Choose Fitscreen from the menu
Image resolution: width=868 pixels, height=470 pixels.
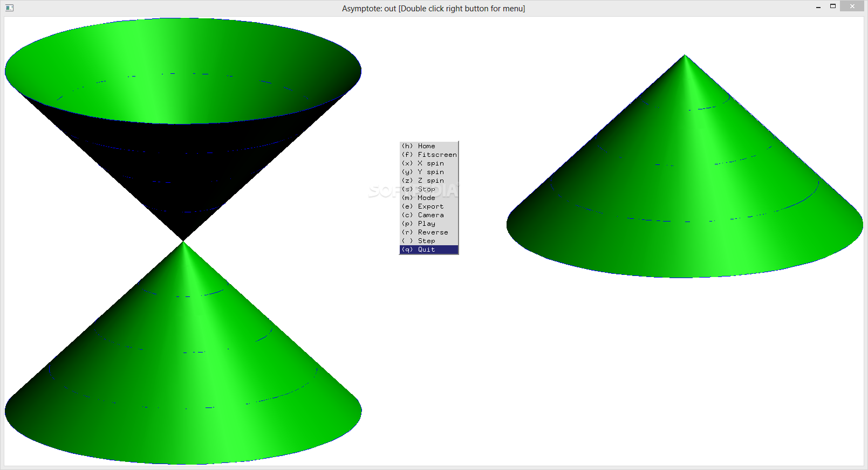coord(429,155)
